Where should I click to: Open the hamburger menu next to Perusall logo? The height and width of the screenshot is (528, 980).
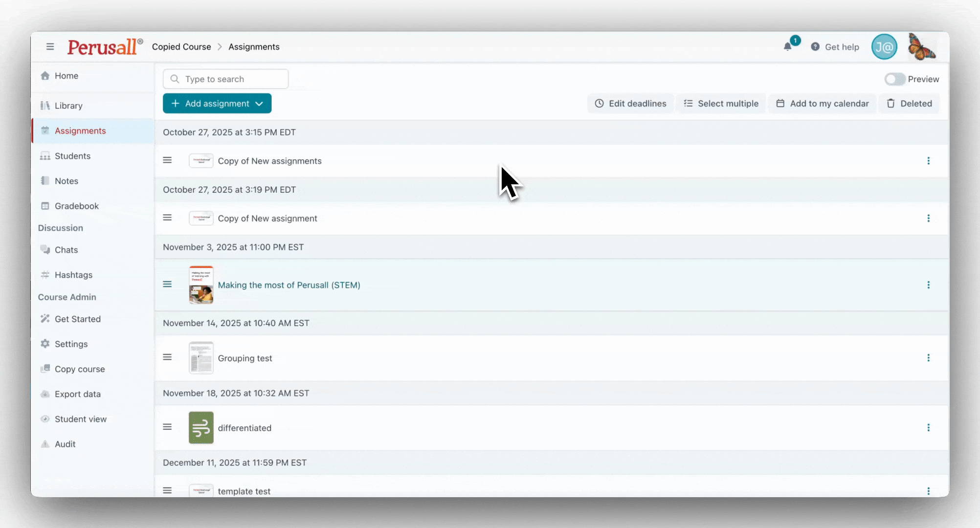click(x=50, y=47)
